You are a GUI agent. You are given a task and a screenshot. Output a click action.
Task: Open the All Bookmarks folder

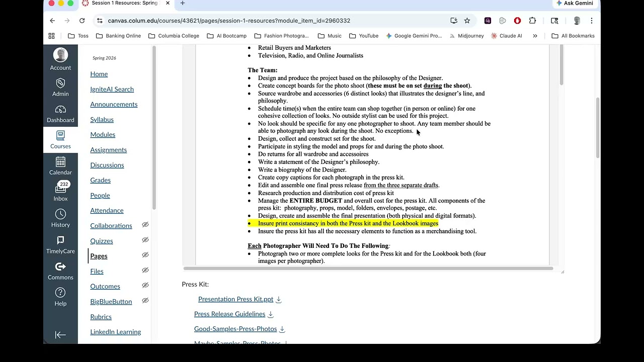(x=573, y=36)
